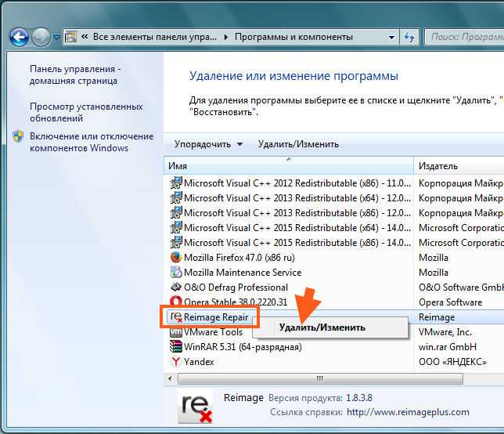504x434 pixels.
Task: Click the 'Reimage' publisher cell in the list
Action: tap(437, 317)
